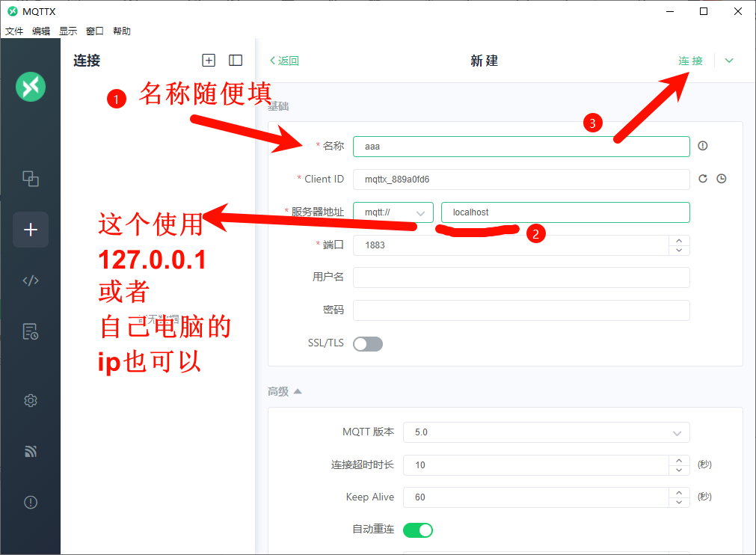Click the Keep Alive value 60 field
The height and width of the screenshot is (555, 756).
(536, 497)
